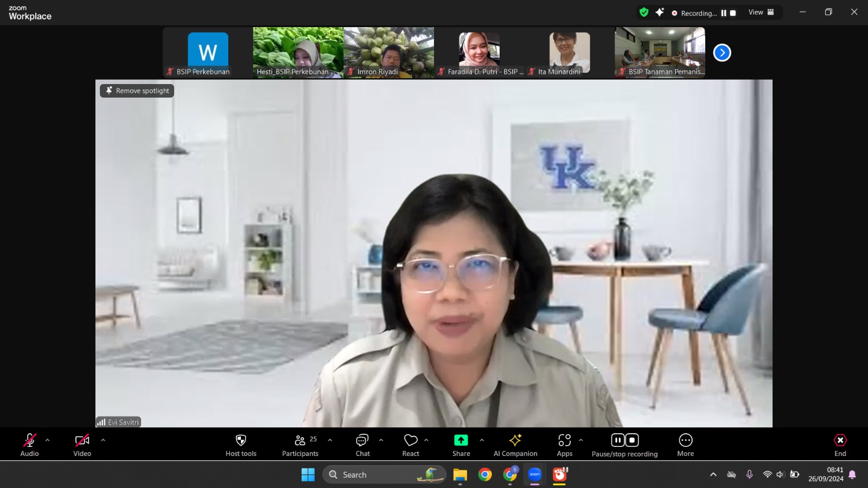Open Apps menu
Screen dimensions: 868x488
565,445
